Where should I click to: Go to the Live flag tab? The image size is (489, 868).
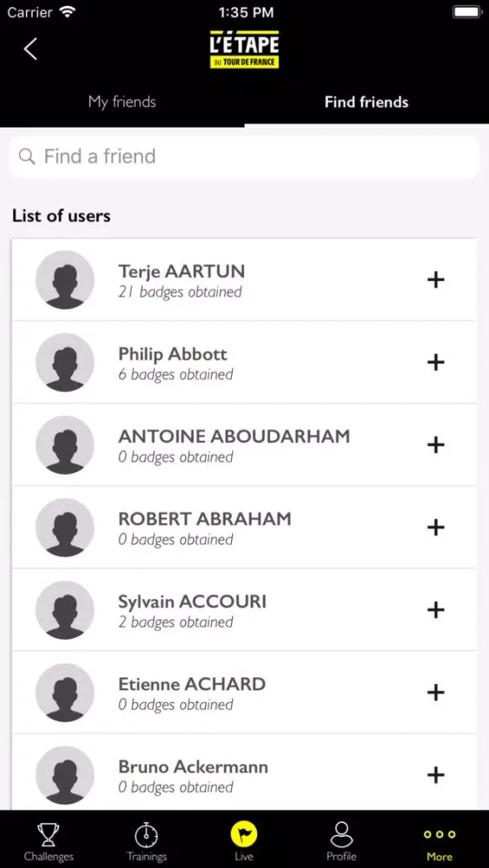pos(244,841)
